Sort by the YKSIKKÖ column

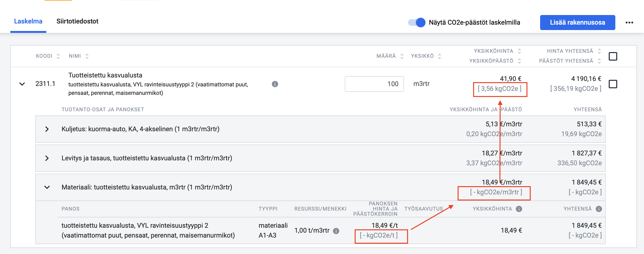coord(440,56)
